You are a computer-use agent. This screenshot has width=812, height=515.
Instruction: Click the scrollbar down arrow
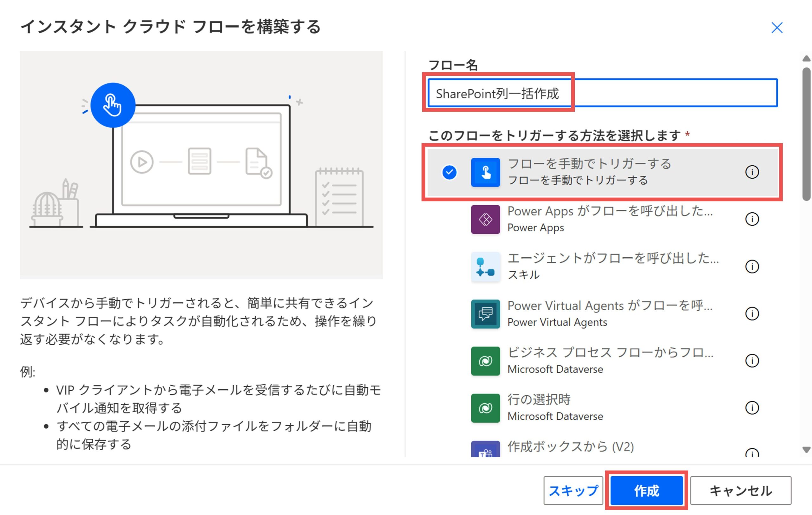806,450
